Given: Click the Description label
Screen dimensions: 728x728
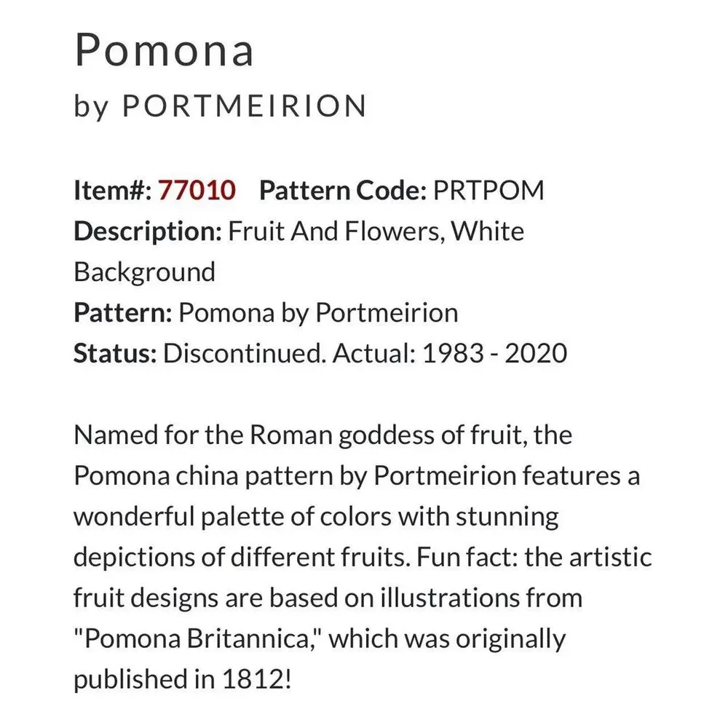Looking at the screenshot, I should coord(148,232).
